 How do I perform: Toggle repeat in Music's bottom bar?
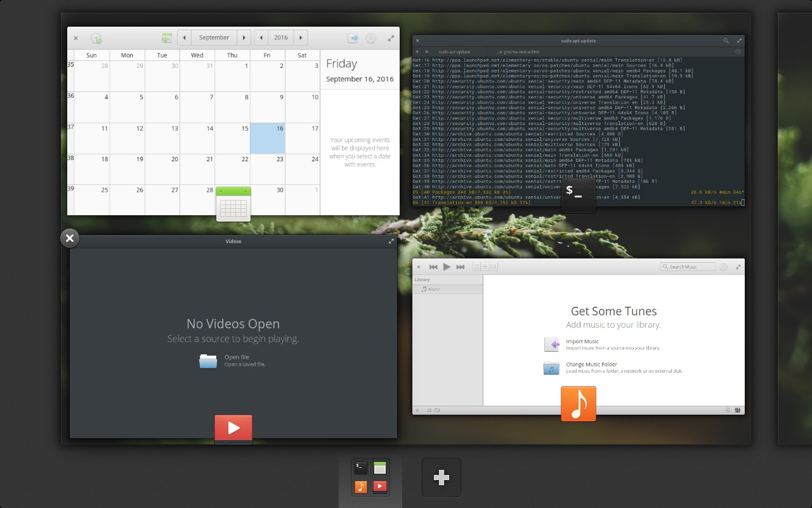pyautogui.click(x=437, y=410)
